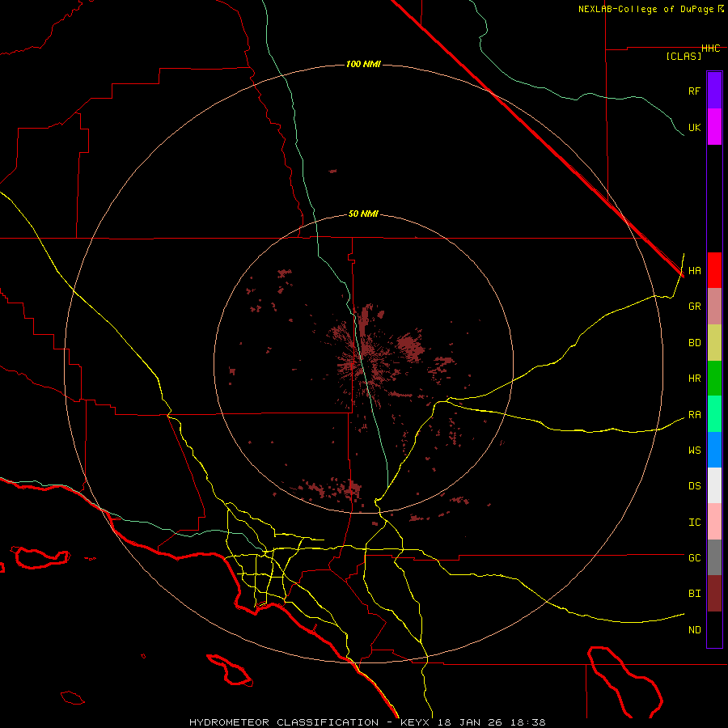Screen dimensions: 728x728
Task: Click the RF purple legend swatch
Action: (714, 90)
